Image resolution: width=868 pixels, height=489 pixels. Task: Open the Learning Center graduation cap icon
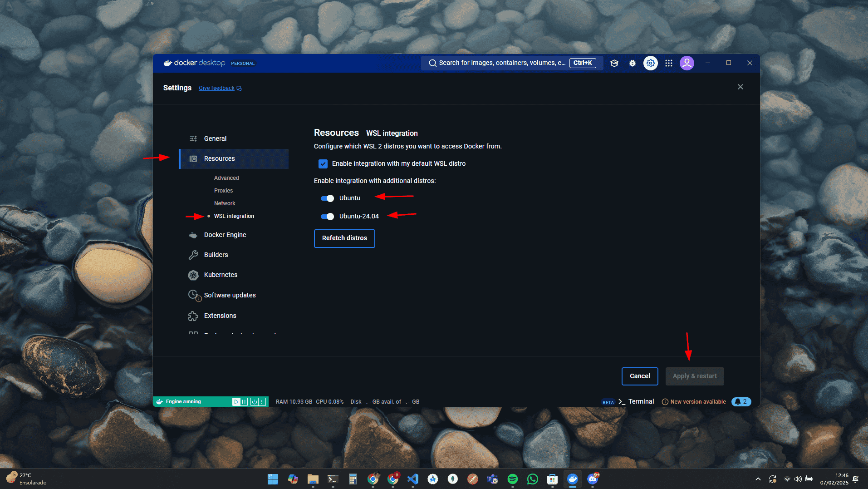pos(614,63)
